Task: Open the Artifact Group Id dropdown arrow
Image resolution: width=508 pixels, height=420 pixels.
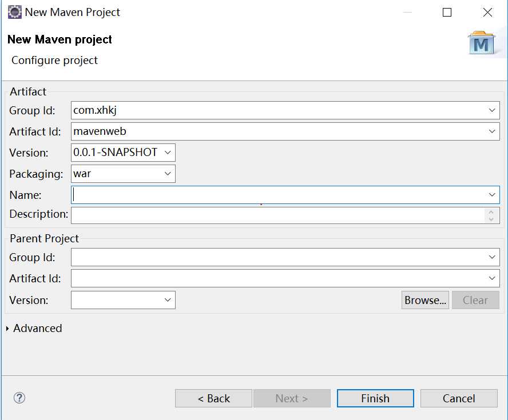Action: click(x=492, y=110)
